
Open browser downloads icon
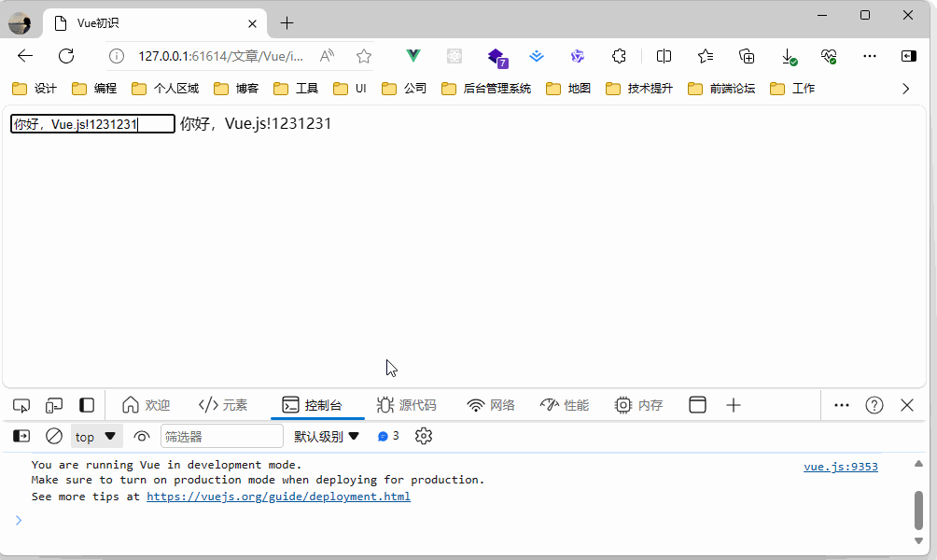click(x=788, y=56)
